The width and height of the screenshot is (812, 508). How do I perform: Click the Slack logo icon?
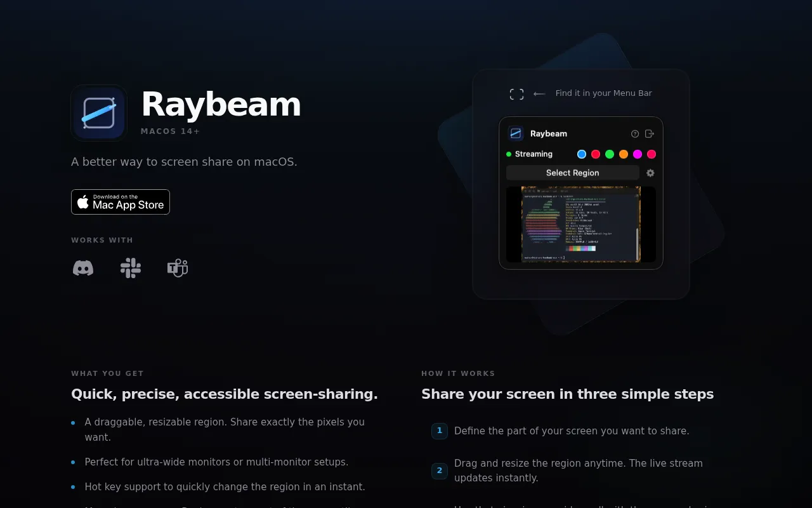pyautogui.click(x=131, y=268)
